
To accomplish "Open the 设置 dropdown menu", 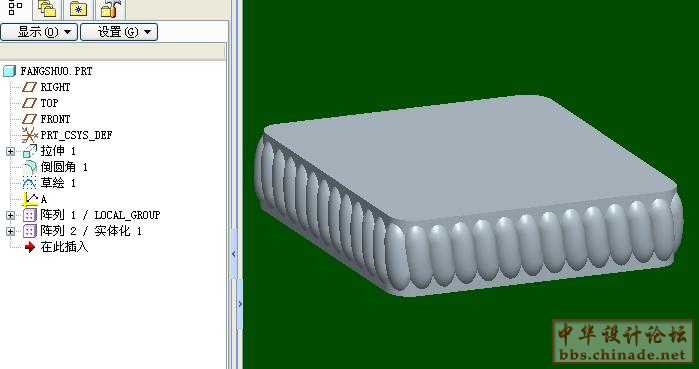I will tap(119, 32).
